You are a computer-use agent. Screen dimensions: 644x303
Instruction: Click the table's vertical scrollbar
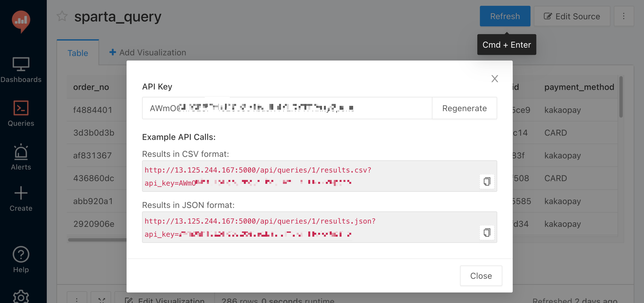[621, 97]
